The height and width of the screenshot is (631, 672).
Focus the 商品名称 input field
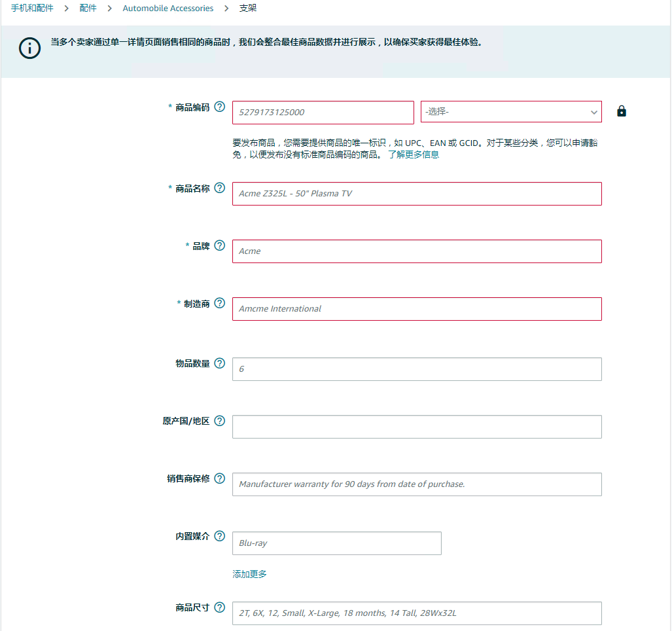tap(417, 194)
